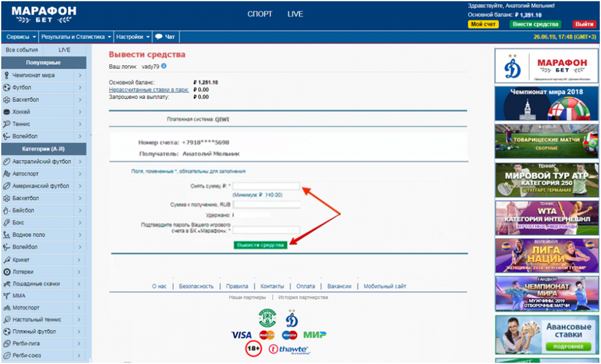Click the Выйти logout button
Image resolution: width=601 pixels, height=364 pixels.
tap(583, 24)
